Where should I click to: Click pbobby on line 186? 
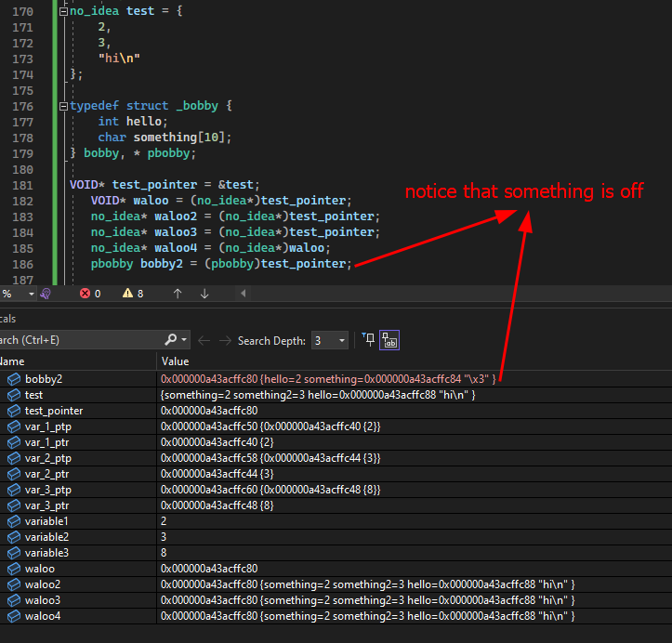pos(112,264)
